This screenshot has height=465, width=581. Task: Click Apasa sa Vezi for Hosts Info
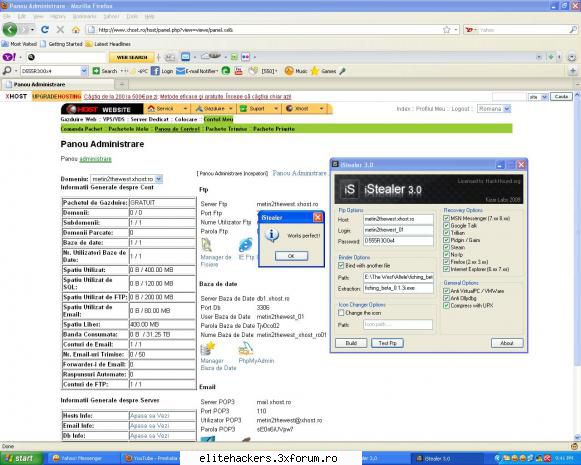149,416
